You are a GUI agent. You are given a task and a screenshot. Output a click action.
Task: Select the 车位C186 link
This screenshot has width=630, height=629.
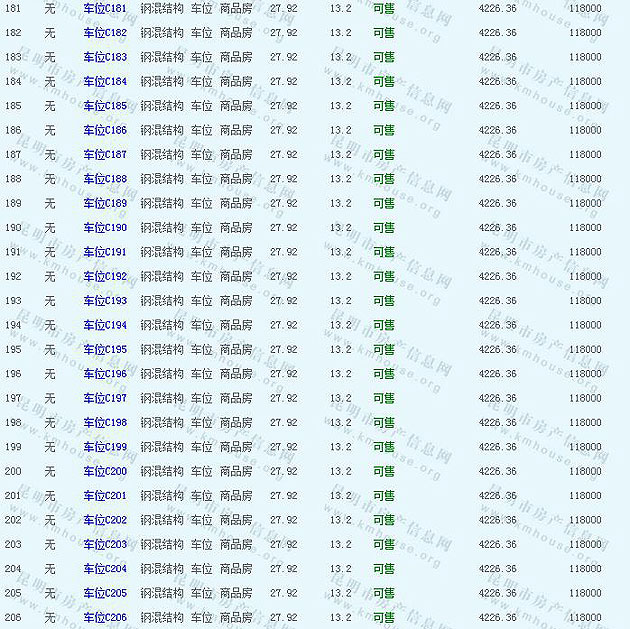[105, 130]
